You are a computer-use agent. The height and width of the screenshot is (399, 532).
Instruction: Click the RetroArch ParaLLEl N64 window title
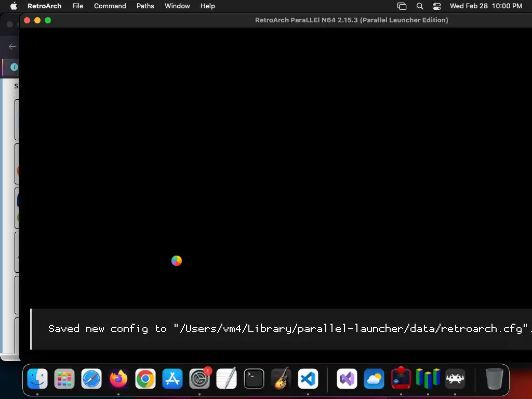[352, 20]
